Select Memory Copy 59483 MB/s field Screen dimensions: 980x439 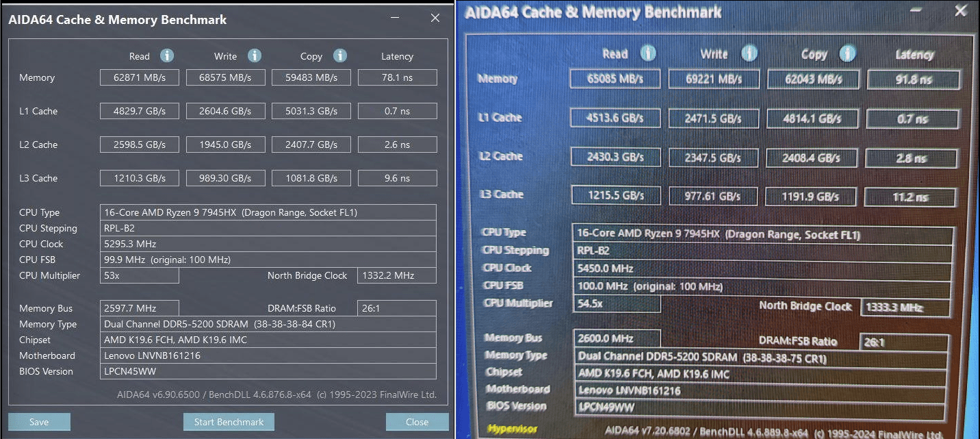(x=311, y=77)
